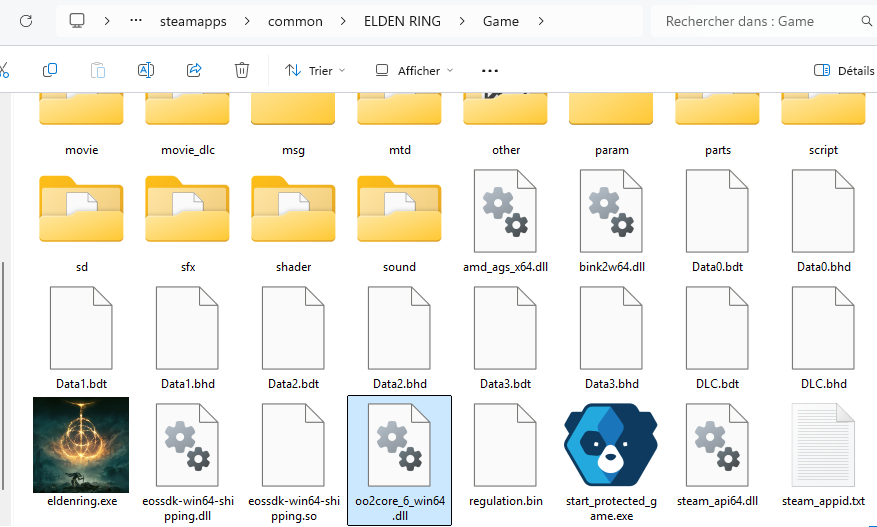This screenshot has height=527, width=877.
Task: Click the Rename icon in toolbar
Action: (x=145, y=70)
